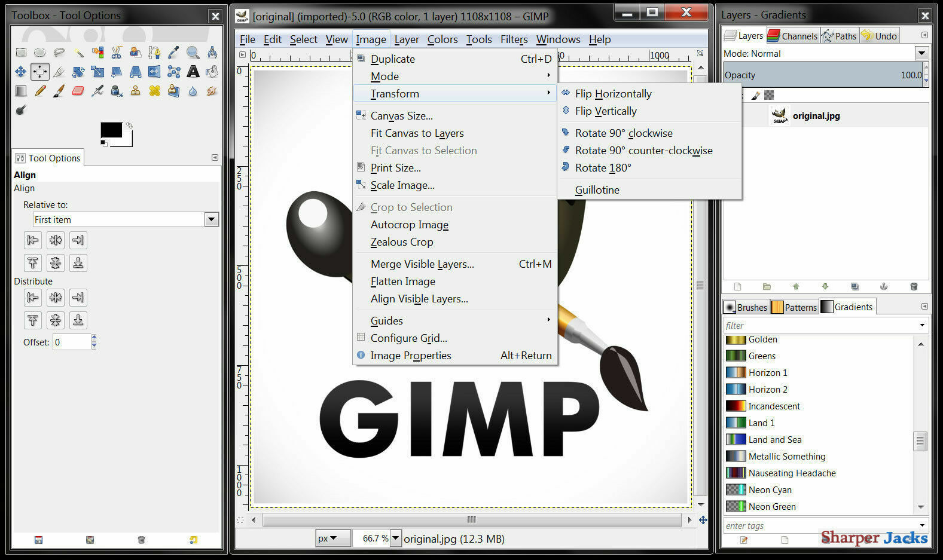Toggle lock alpha channel checkerboard icon
Image resolution: width=943 pixels, height=560 pixels.
point(769,95)
